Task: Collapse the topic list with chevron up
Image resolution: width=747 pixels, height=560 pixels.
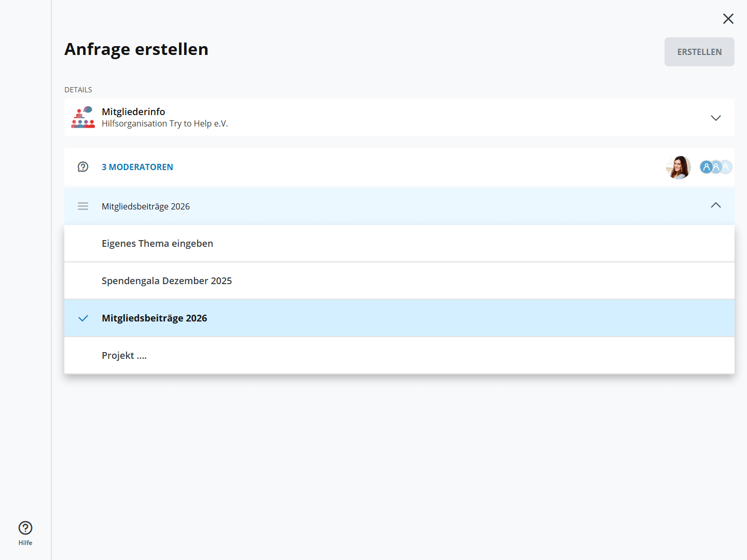Action: tap(716, 205)
